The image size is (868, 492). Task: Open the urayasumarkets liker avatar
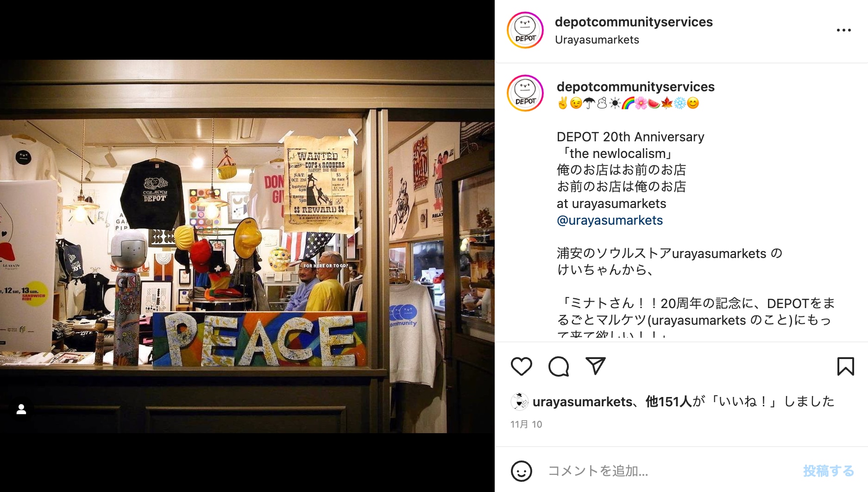[519, 402]
